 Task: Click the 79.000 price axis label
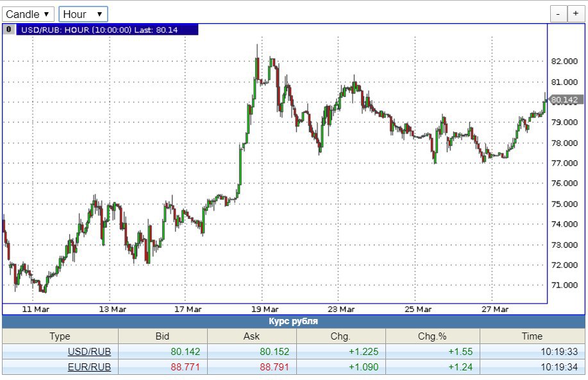[564, 123]
